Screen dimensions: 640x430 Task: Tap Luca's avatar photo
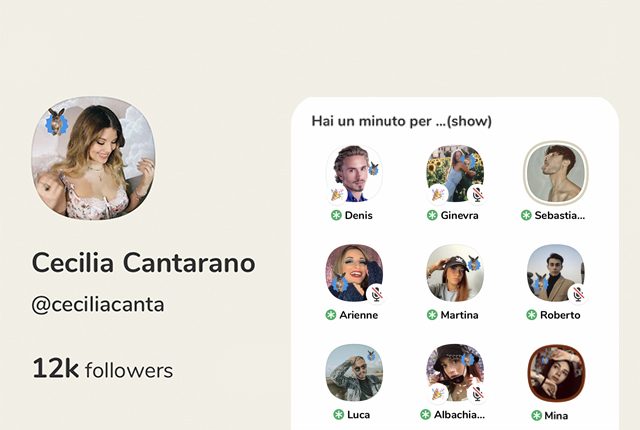pyautogui.click(x=353, y=372)
